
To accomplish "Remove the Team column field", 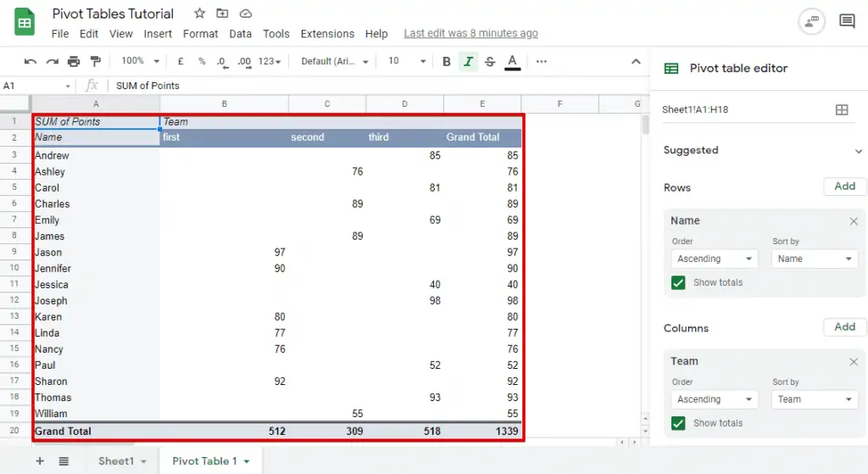I will pyautogui.click(x=854, y=361).
